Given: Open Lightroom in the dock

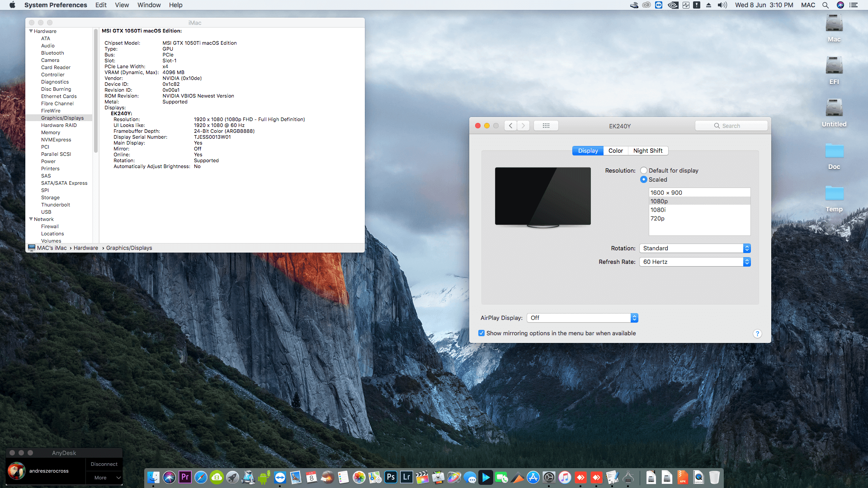Looking at the screenshot, I should 406,477.
